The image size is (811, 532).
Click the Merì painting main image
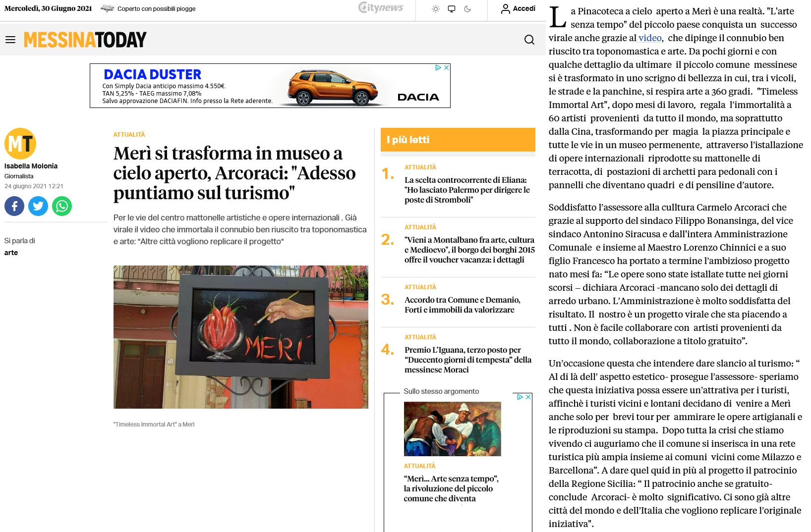coord(240,337)
